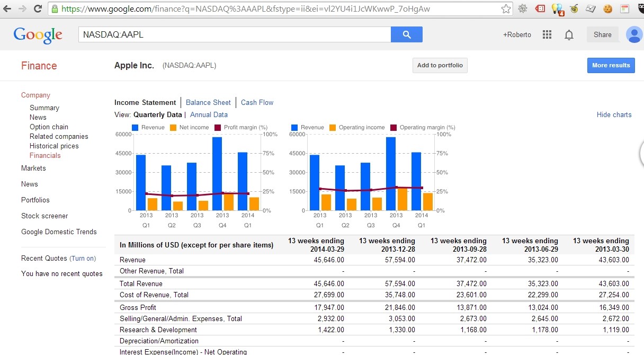Open Option chain in the sidebar
644x355 pixels.
point(49,127)
